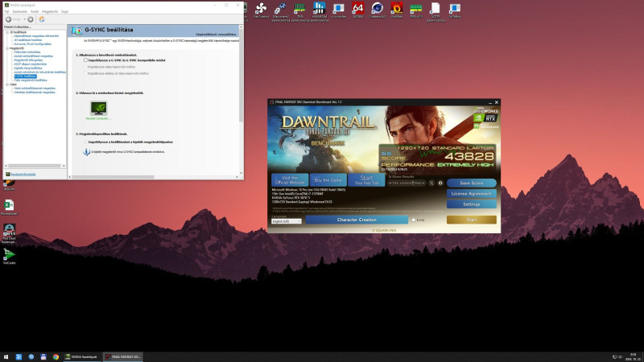Open the third pinned taskbar icon
This screenshot has width=644, height=362.
(31, 357)
